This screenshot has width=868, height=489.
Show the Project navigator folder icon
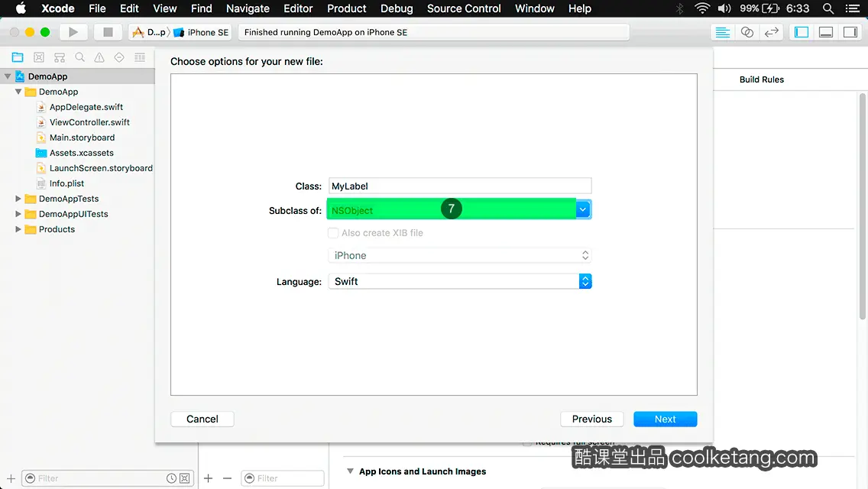[x=18, y=57]
